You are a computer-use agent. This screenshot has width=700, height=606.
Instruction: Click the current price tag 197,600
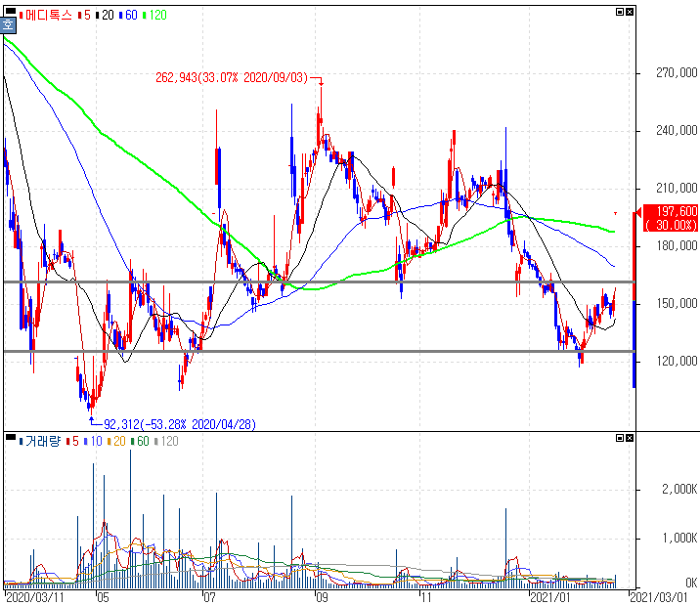click(x=671, y=218)
